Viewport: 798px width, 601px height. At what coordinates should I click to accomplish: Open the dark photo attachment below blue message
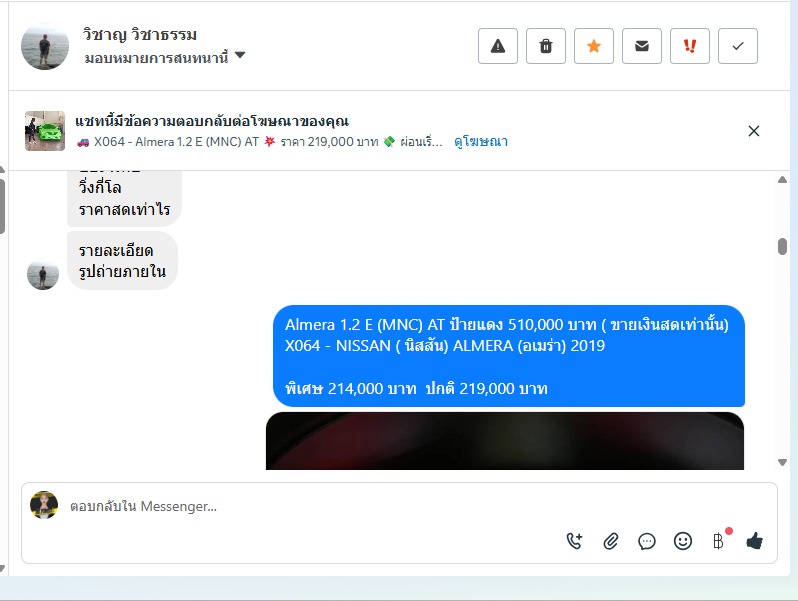504,441
